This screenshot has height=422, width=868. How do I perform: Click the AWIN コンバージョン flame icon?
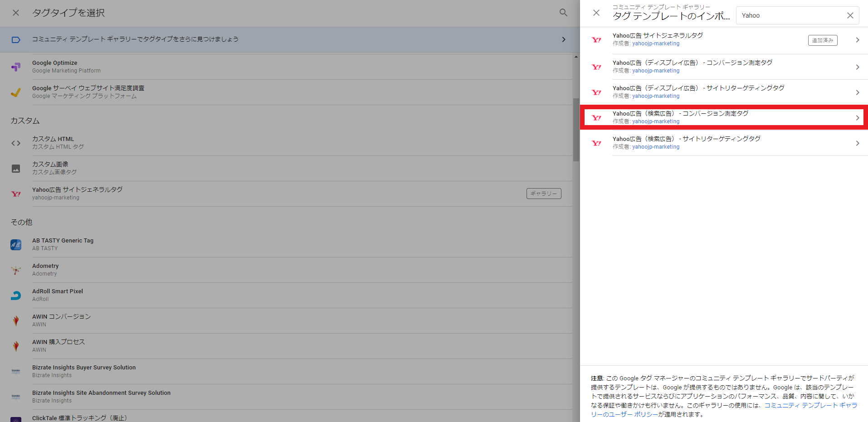click(x=16, y=321)
